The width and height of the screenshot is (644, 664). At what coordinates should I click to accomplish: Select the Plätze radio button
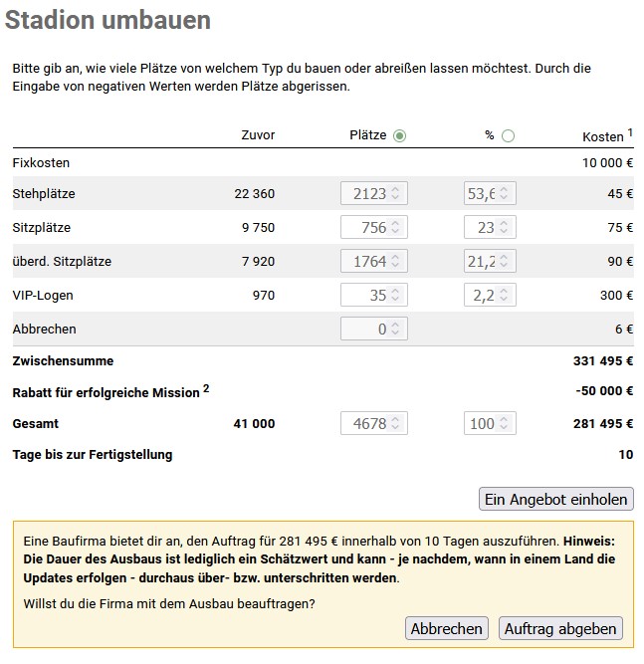pyautogui.click(x=400, y=135)
